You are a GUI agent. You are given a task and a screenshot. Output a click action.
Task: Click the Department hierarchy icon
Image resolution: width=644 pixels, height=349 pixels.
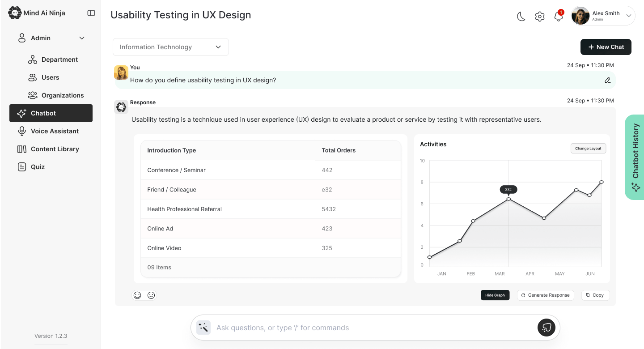tap(33, 60)
